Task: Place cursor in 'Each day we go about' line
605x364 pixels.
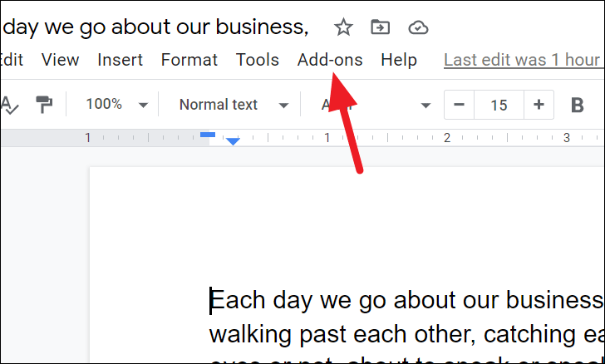Action: coord(406,300)
